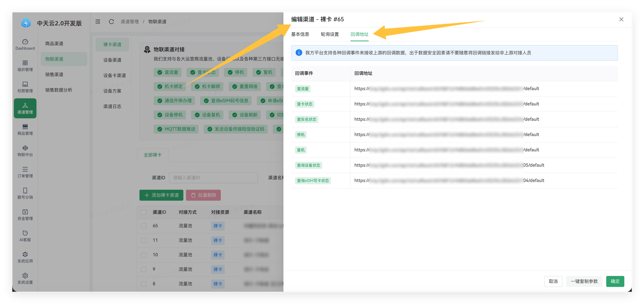This screenshot has width=644, height=304.
Task: Select 销售渠道 in the submenu
Action: coord(54,75)
